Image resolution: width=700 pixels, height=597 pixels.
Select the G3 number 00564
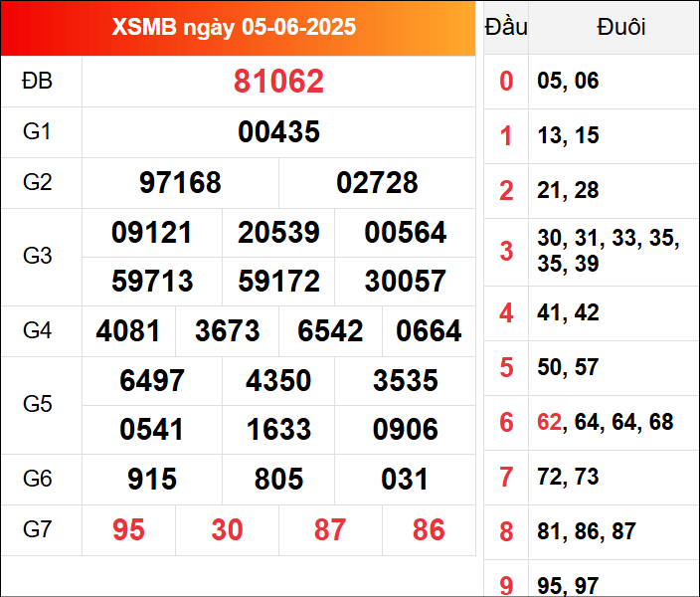click(406, 233)
